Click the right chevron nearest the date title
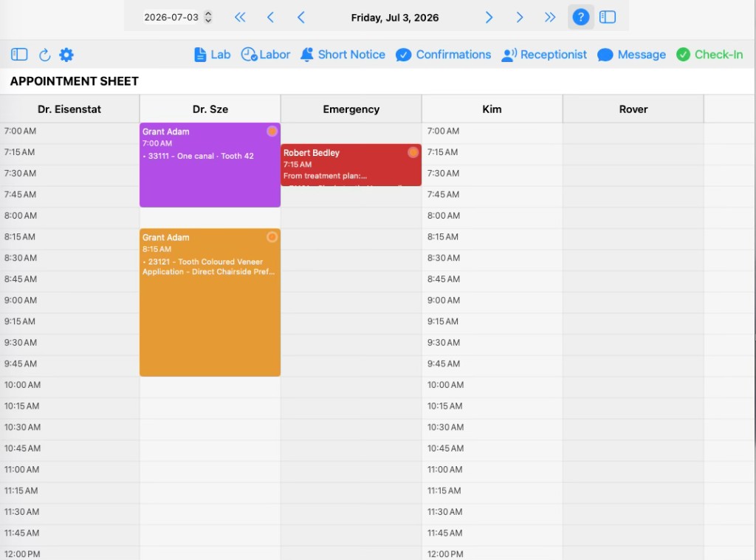Image resolution: width=756 pixels, height=560 pixels. 489,18
